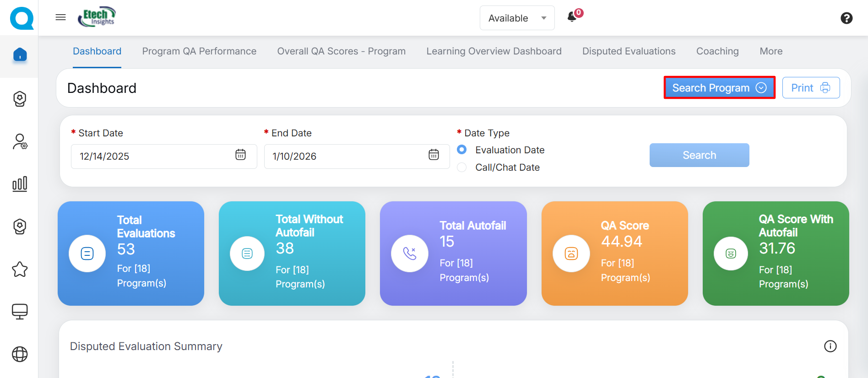Open the Disputed Evaluations tab
868x378 pixels.
[629, 51]
